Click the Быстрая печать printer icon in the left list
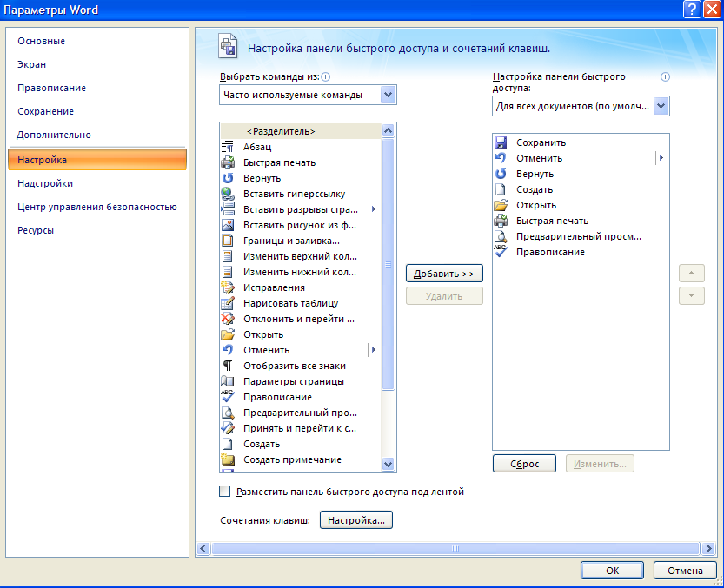Image resolution: width=724 pixels, height=588 pixels. pyautogui.click(x=228, y=162)
